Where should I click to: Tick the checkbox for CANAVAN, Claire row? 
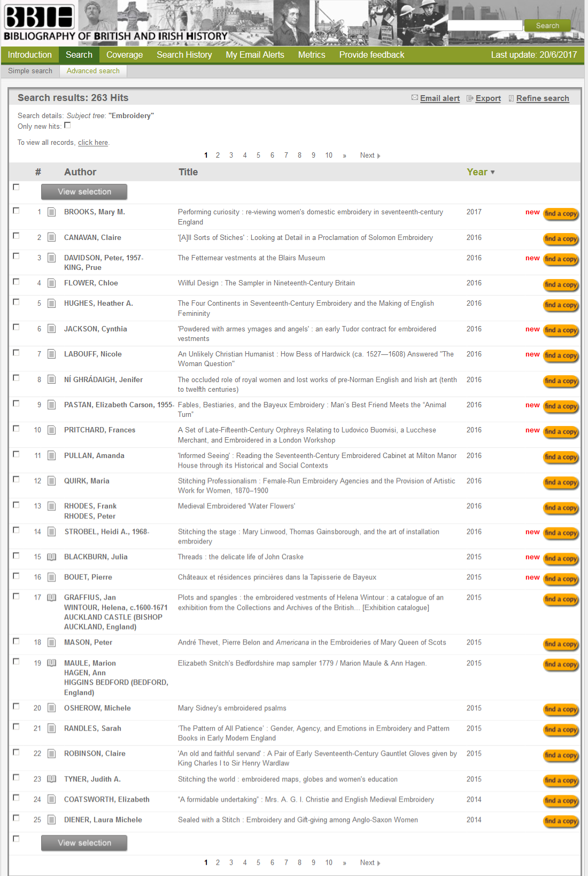(x=16, y=236)
